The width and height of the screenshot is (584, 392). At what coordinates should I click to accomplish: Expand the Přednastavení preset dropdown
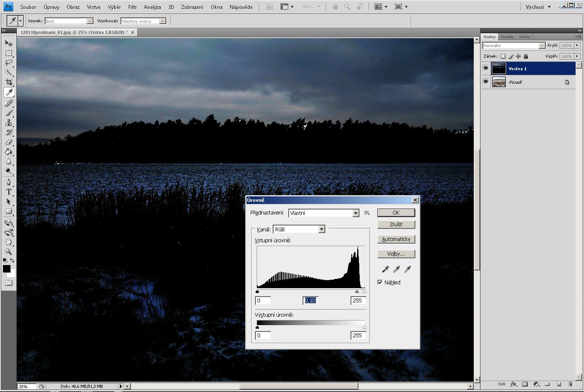pos(356,213)
